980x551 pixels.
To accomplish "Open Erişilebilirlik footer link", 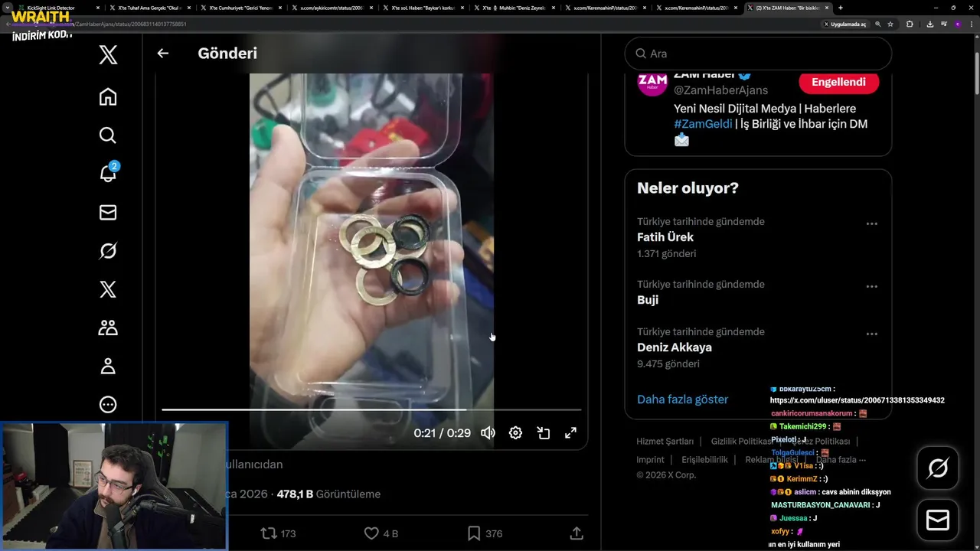I will [x=704, y=460].
